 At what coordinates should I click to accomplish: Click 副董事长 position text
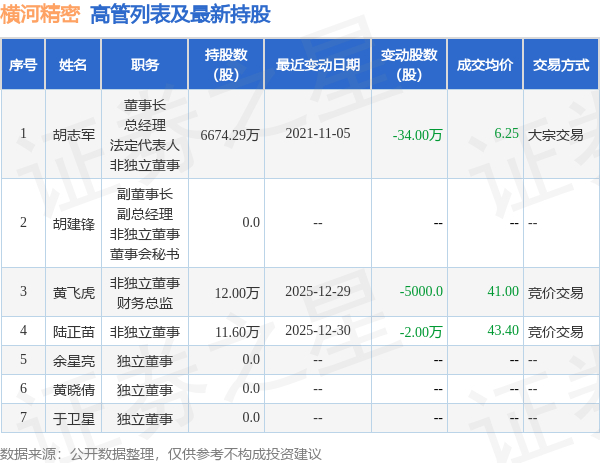[145, 194]
